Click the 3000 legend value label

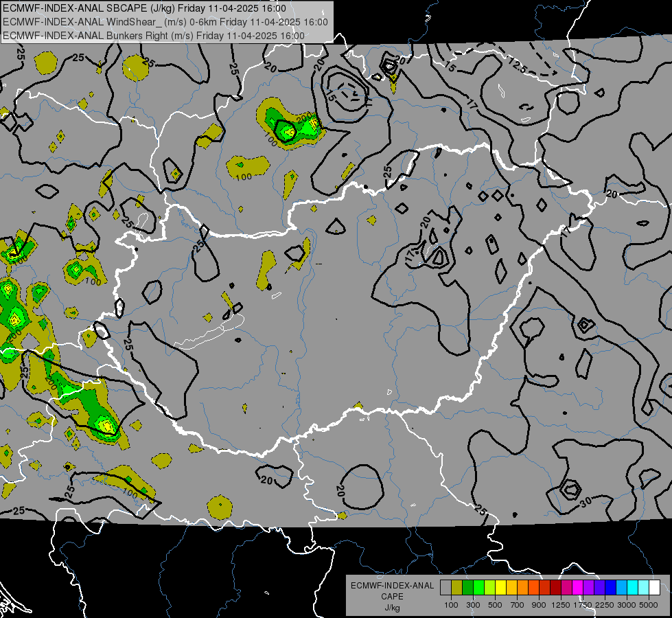627,605
